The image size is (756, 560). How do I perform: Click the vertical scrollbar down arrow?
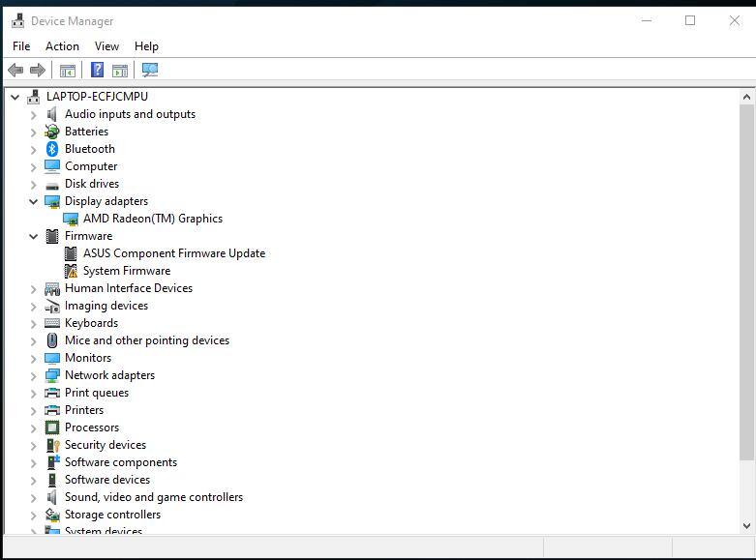pos(746,525)
